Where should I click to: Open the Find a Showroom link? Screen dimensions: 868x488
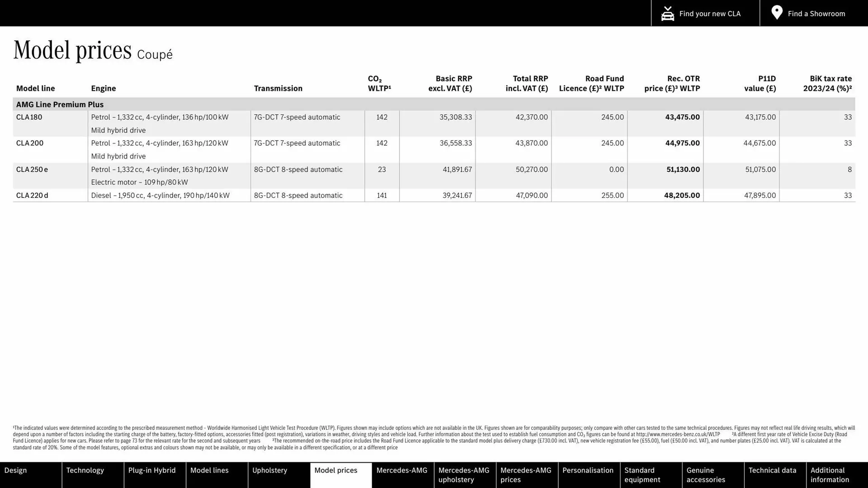(x=816, y=14)
